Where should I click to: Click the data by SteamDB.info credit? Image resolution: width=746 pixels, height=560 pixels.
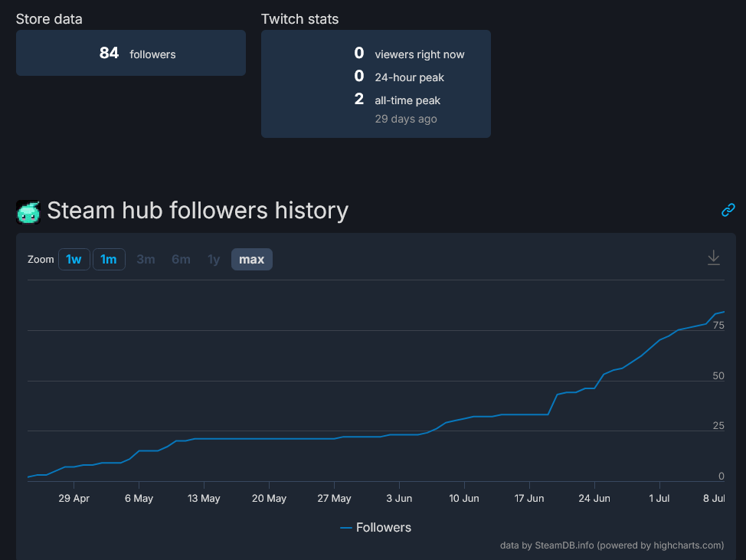612,545
